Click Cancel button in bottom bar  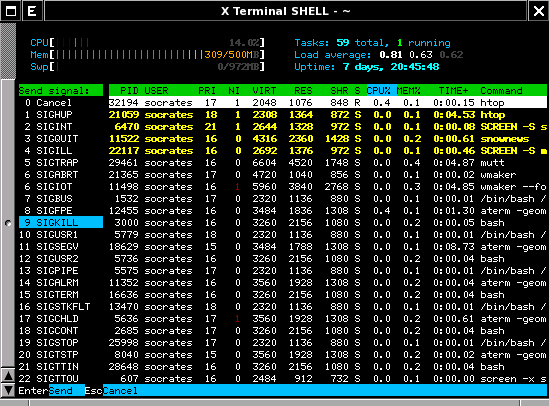[120, 391]
